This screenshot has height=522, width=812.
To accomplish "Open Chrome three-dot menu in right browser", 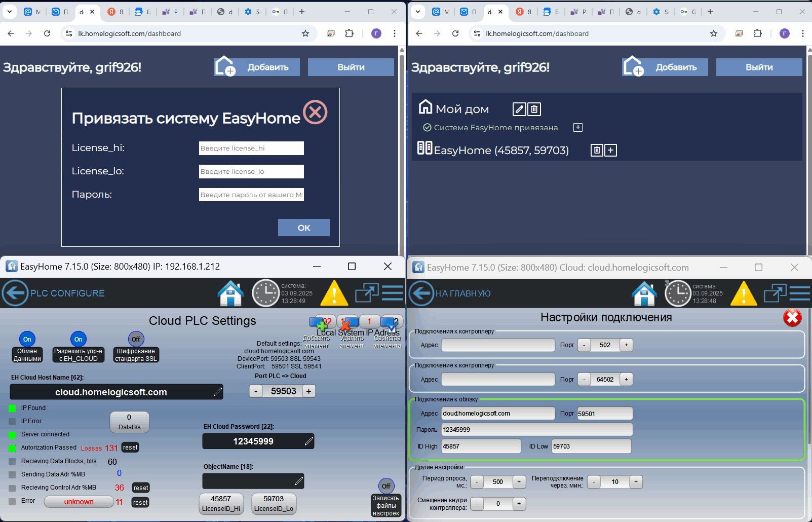I will tap(803, 33).
